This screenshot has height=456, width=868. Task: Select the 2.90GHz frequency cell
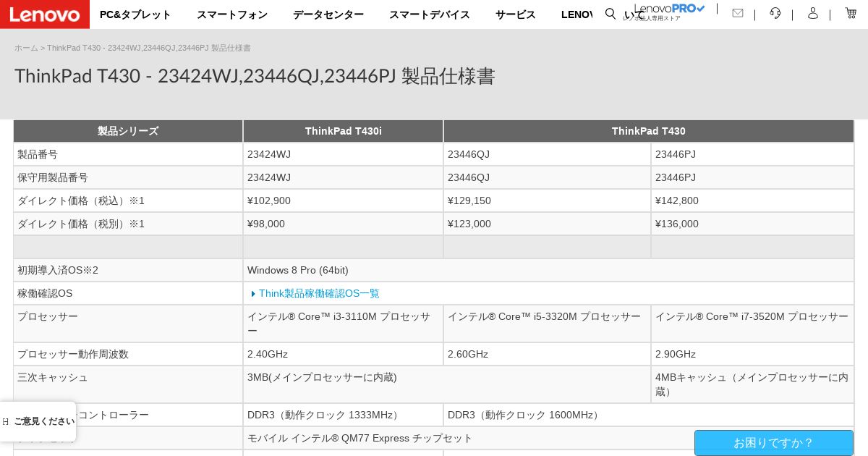pos(752,354)
